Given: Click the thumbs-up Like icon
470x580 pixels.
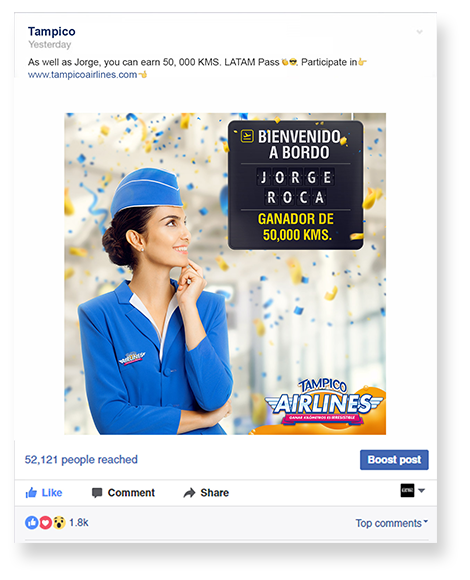Looking at the screenshot, I should point(31,492).
